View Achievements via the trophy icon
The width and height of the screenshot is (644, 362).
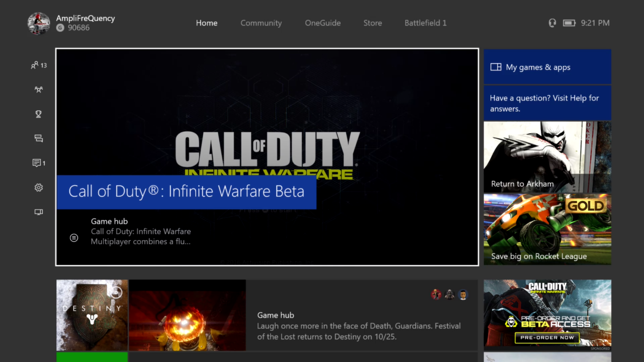(x=39, y=114)
